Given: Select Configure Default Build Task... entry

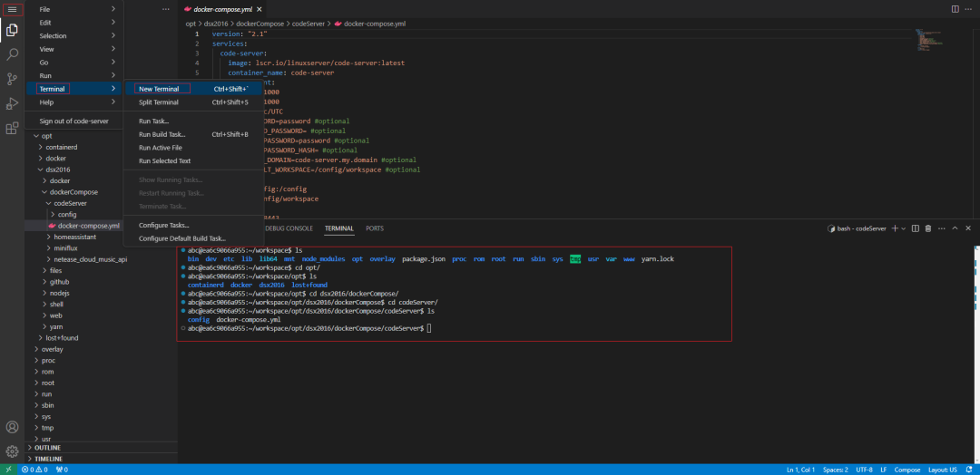Looking at the screenshot, I should tap(193, 237).
